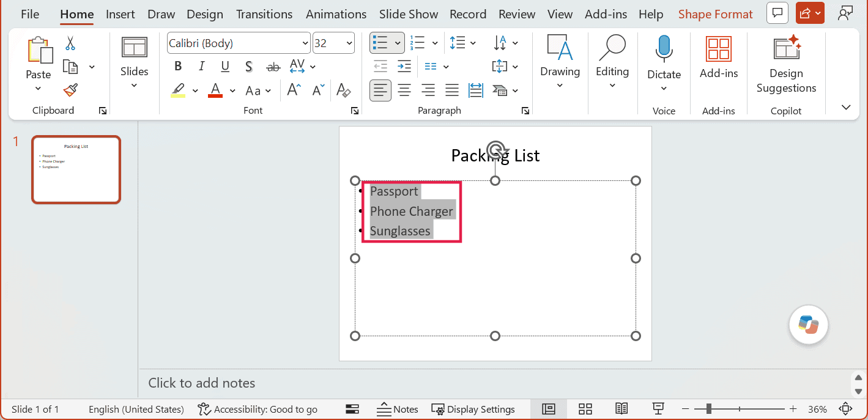Open Font dialog launcher

click(x=355, y=111)
